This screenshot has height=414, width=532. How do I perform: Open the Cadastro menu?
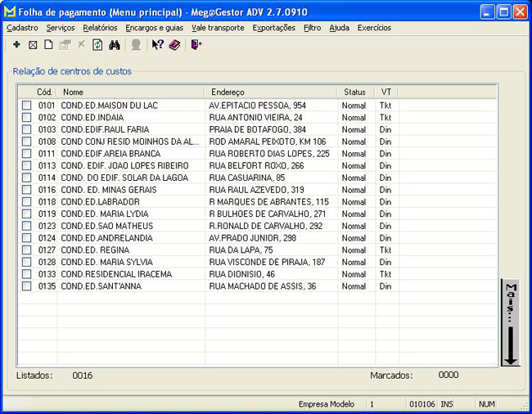(22, 28)
